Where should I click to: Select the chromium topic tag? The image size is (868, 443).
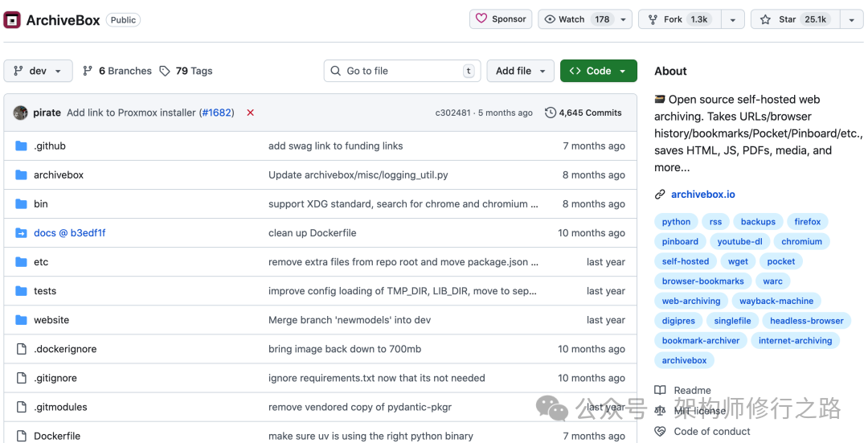click(801, 241)
